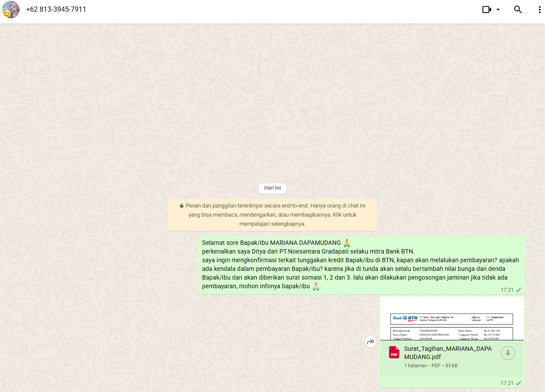Forward the PDF using the arrow icon
The image size is (545, 392).
(370, 342)
